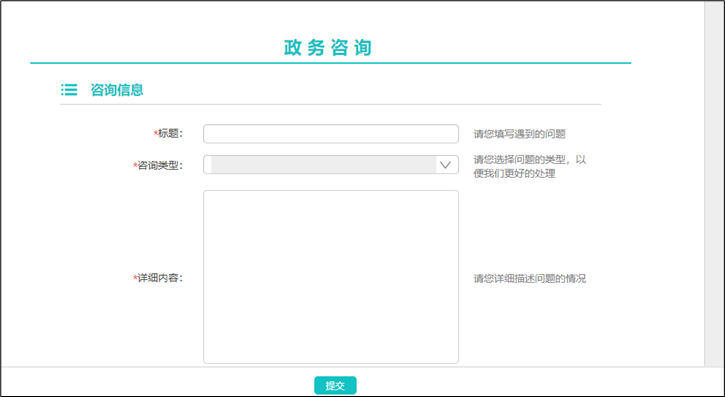Click the hint text 请您详细描述问题的情况
The height and width of the screenshot is (397, 725).
(529, 279)
